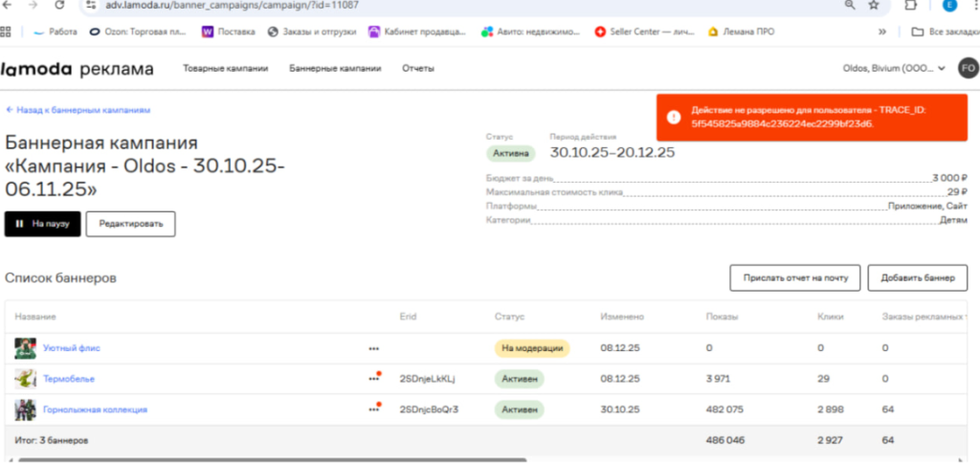The image size is (980, 464).
Task: Open the apps grid icon in bookmarks bar
Action: [x=7, y=32]
